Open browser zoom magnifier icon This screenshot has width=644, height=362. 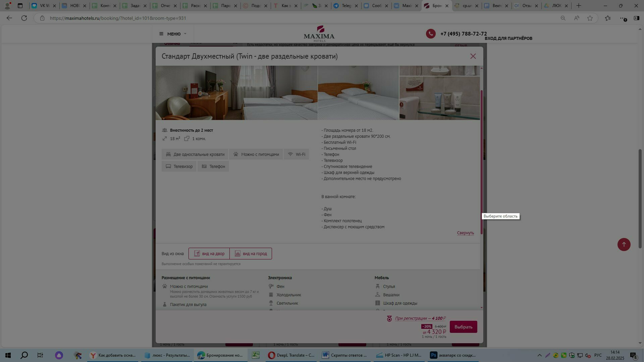(563, 18)
